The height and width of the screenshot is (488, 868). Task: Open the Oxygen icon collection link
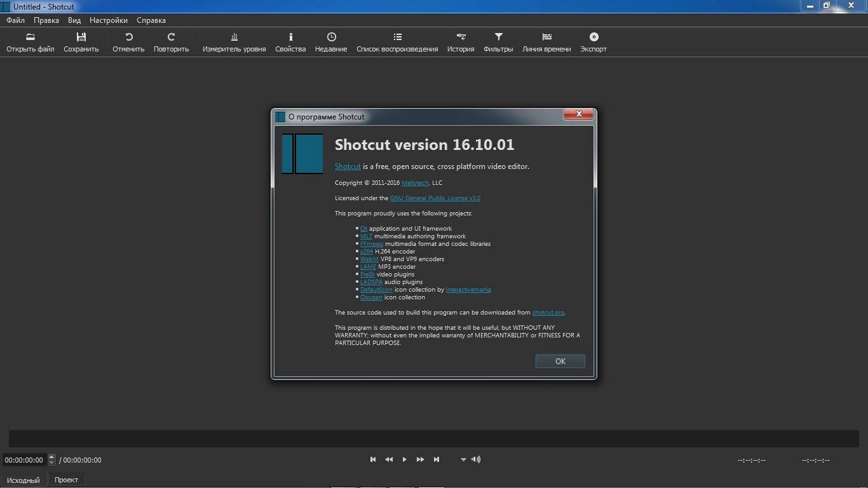(x=371, y=297)
